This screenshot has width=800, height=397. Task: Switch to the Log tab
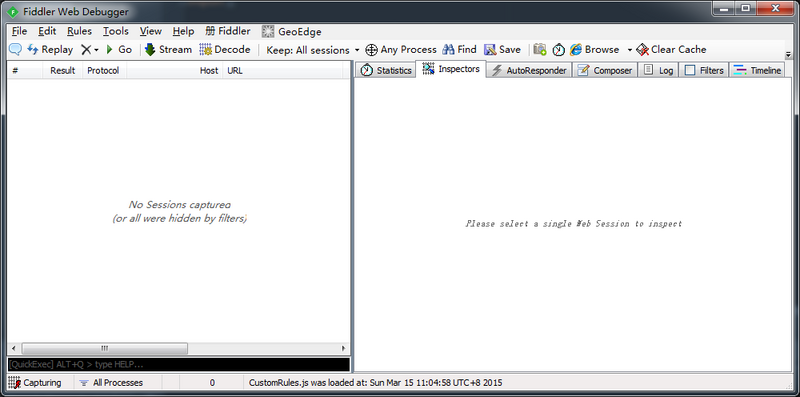658,70
